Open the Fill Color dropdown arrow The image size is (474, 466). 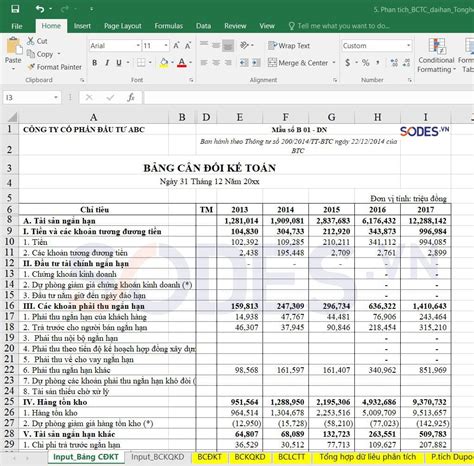point(172,63)
